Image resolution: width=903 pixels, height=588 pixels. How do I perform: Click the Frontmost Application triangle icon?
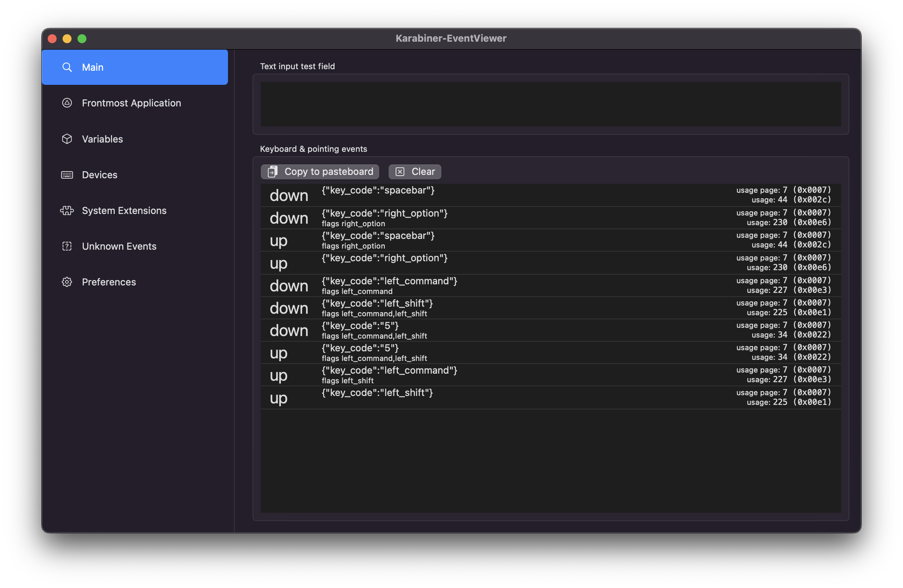(x=67, y=103)
